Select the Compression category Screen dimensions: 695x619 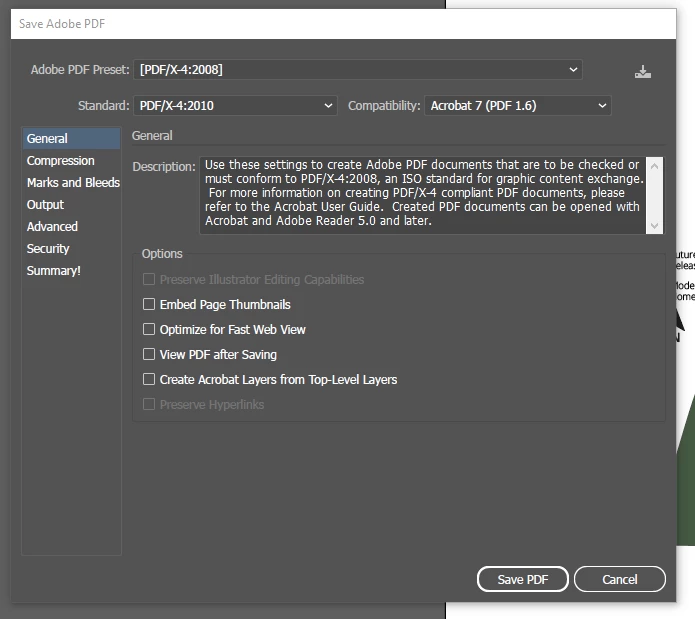click(x=71, y=160)
